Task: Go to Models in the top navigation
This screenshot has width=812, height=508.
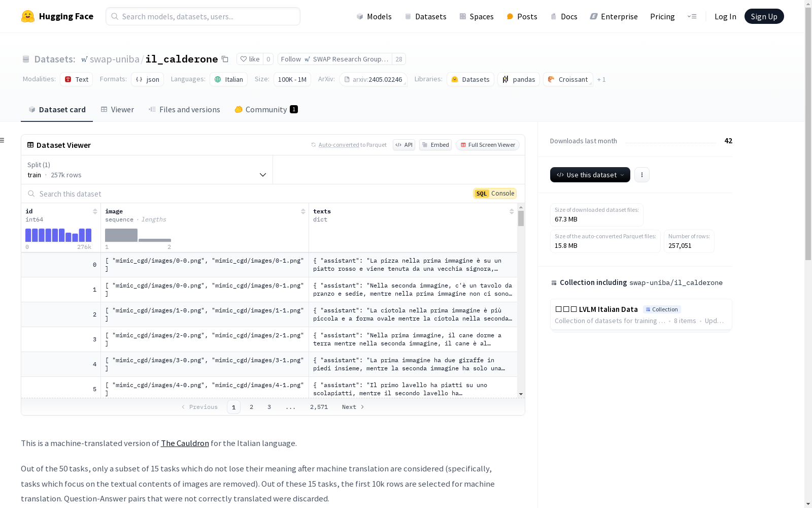Action: tap(374, 16)
